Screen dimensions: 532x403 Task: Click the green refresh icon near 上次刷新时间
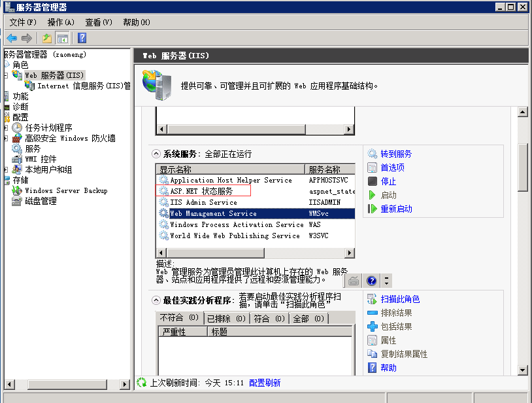(x=141, y=383)
